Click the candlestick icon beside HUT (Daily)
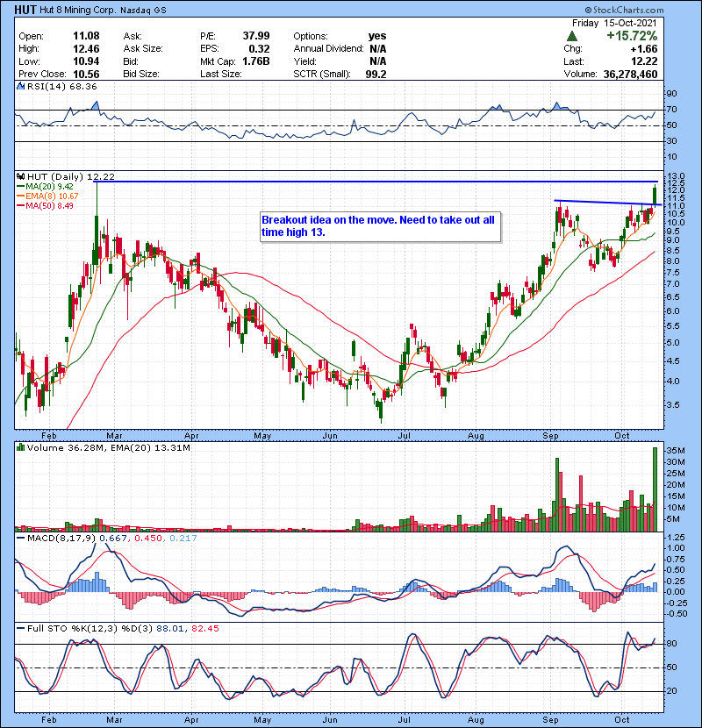Screen dimensions: 702x728 21,176
